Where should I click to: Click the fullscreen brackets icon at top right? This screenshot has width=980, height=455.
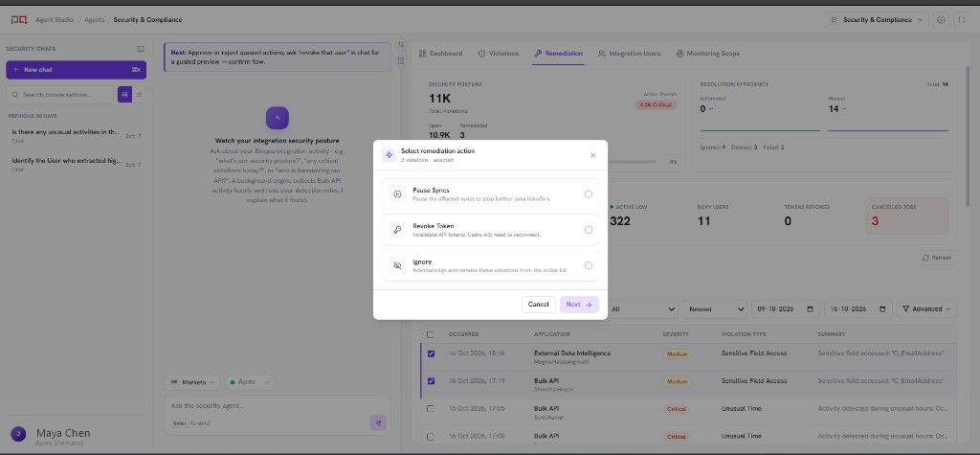(961, 20)
